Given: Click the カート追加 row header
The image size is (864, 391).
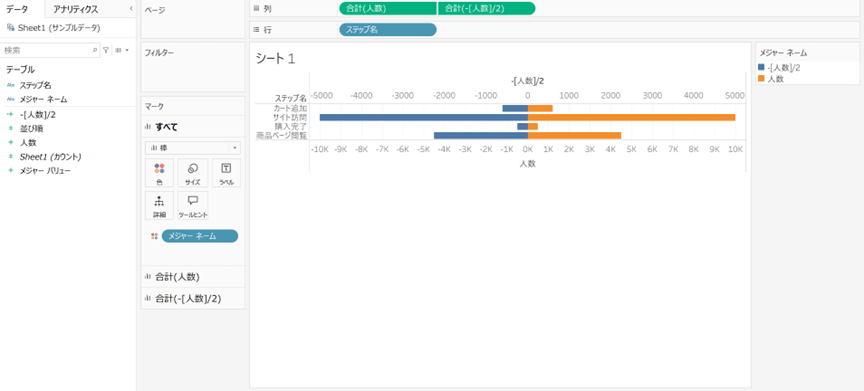Looking at the screenshot, I should pyautogui.click(x=290, y=108).
